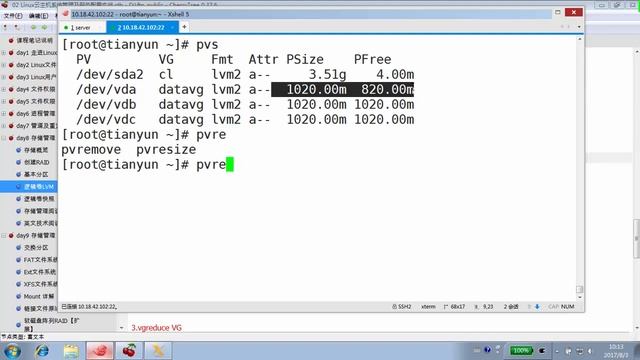Open the Xshell tab list dropdown arrow
The height and width of the screenshot is (360, 640).
tap(579, 27)
